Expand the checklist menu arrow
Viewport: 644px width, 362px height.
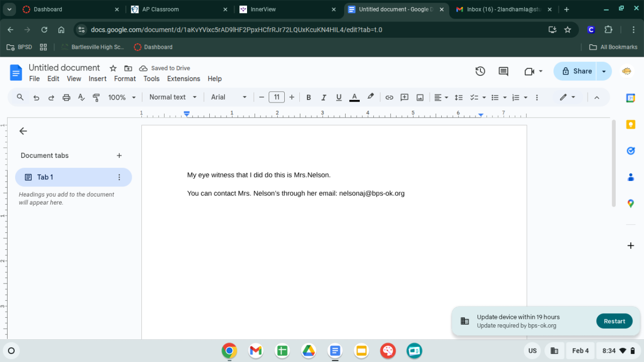click(484, 98)
